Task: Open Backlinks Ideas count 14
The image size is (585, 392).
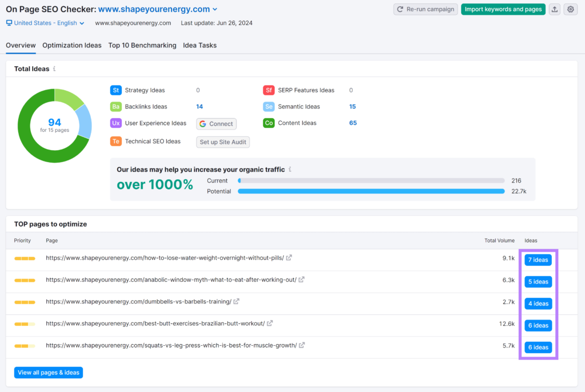Action: tap(199, 107)
